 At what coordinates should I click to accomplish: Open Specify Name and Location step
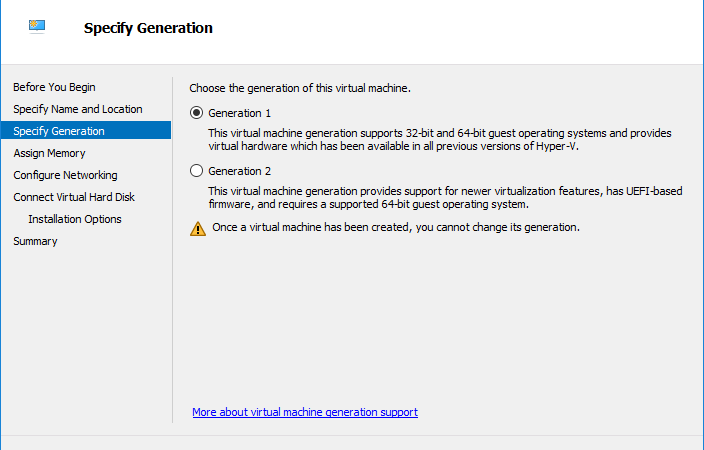[78, 109]
